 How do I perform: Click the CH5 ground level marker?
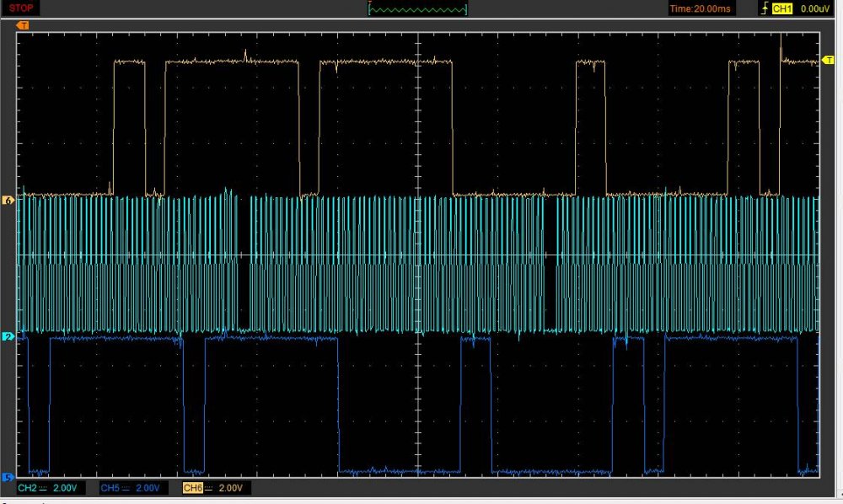[8, 476]
